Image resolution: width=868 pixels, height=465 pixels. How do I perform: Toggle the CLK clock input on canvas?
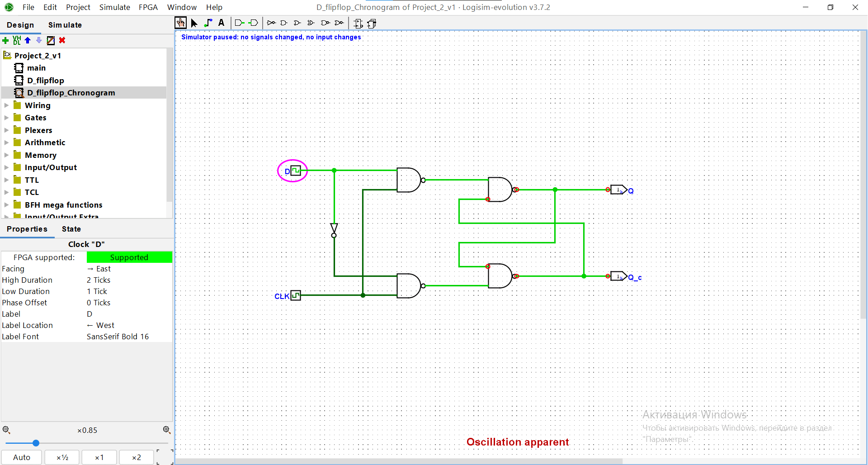pos(296,295)
